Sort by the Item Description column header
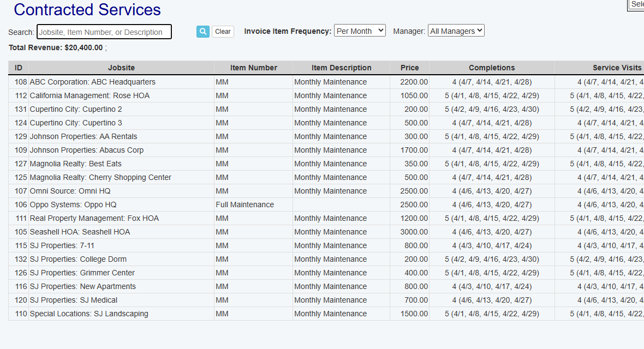 (x=341, y=68)
